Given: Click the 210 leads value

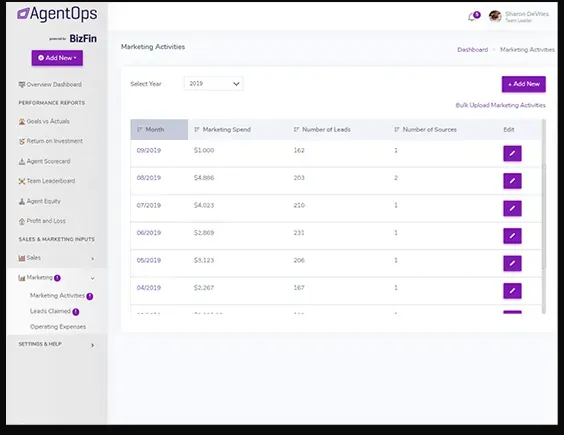Looking at the screenshot, I should tap(299, 205).
